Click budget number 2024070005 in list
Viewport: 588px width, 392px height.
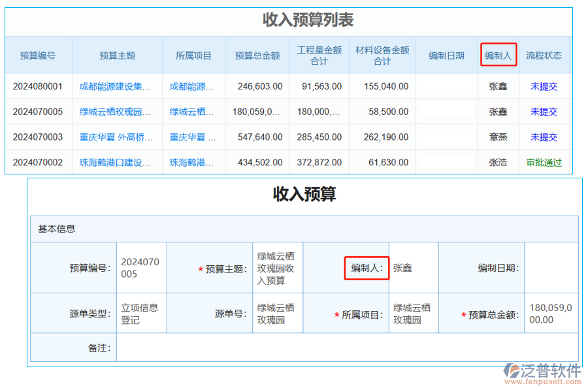[38, 111]
